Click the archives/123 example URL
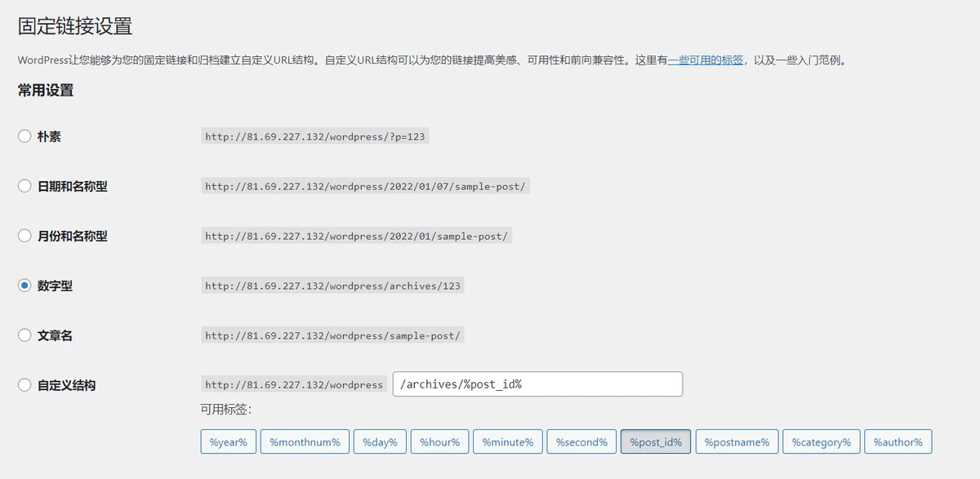This screenshot has width=980, height=479. click(333, 286)
